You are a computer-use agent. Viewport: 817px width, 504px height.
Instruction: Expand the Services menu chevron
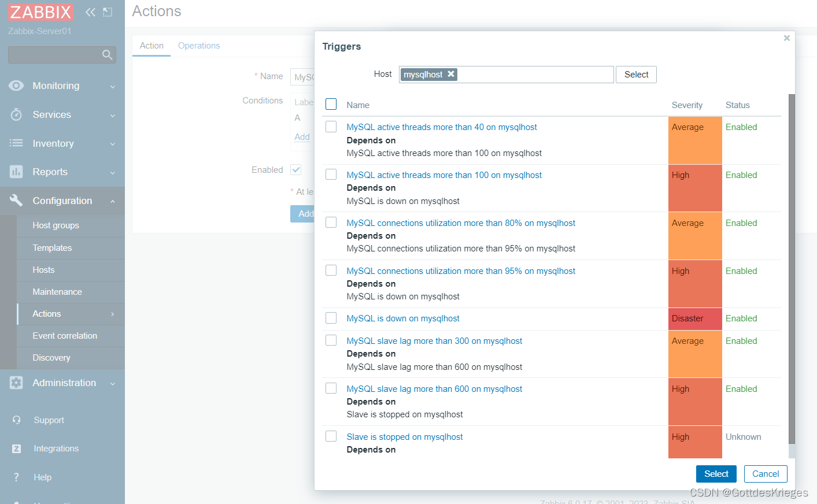[x=113, y=115]
